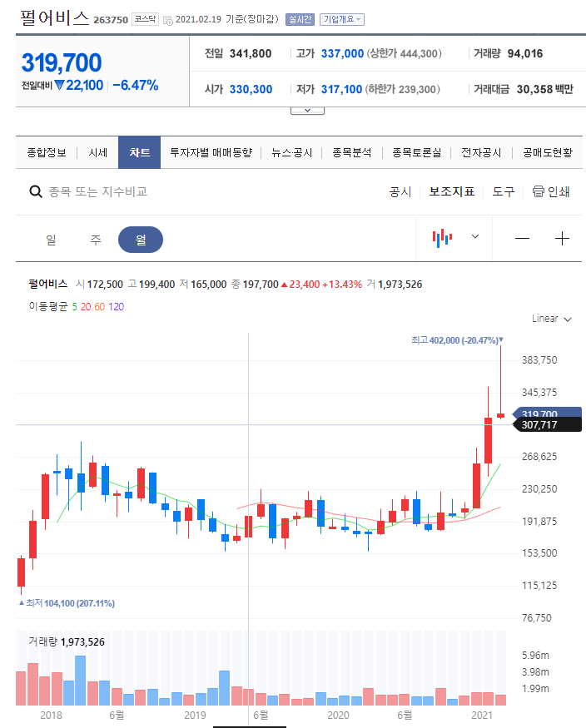The image size is (586, 728).
Task: Open 종합정보 tab
Action: [47, 152]
